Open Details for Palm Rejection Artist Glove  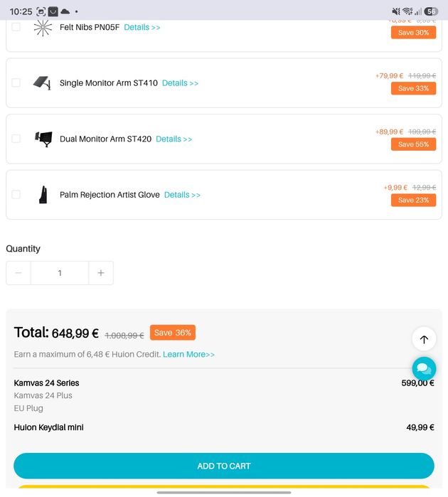click(x=182, y=195)
